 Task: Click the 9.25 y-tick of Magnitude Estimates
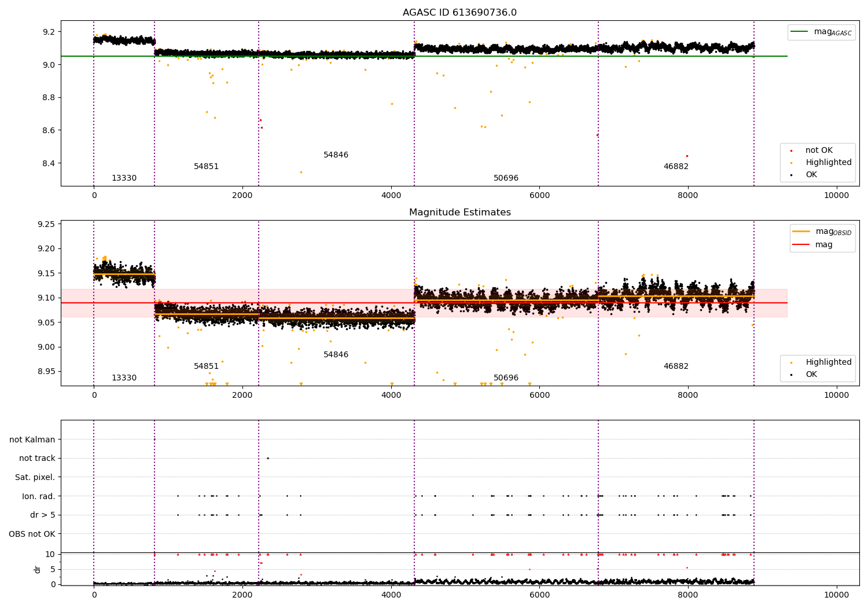[47, 225]
